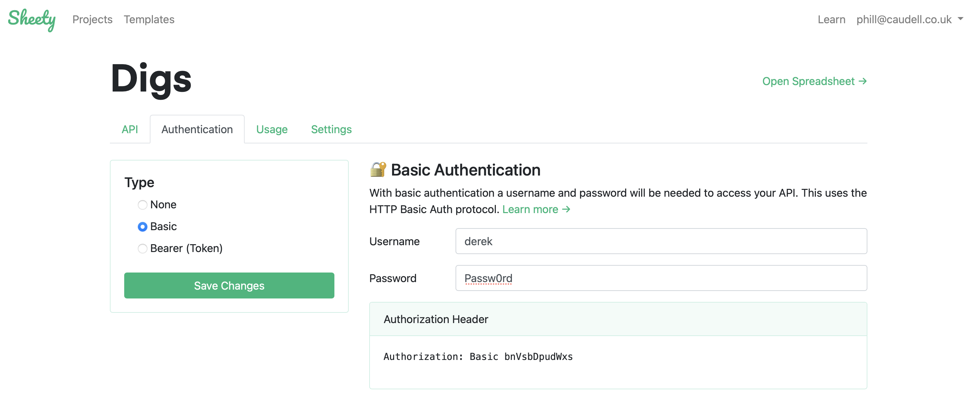Open the Usage tab
This screenshot has height=418, width=980.
point(272,129)
